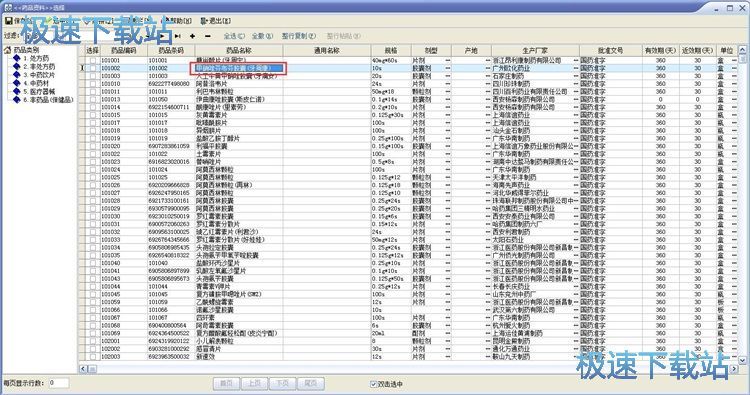This screenshot has height=395, width=750.
Task: Click the 每页显示行数 input field
Action: click(59, 383)
